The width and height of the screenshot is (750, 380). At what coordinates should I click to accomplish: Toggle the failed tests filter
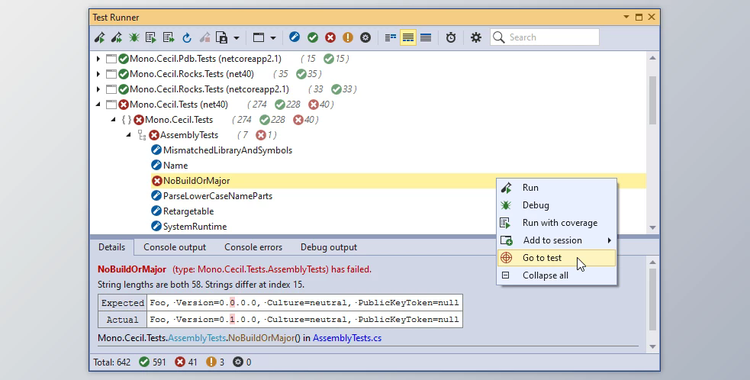coord(331,37)
